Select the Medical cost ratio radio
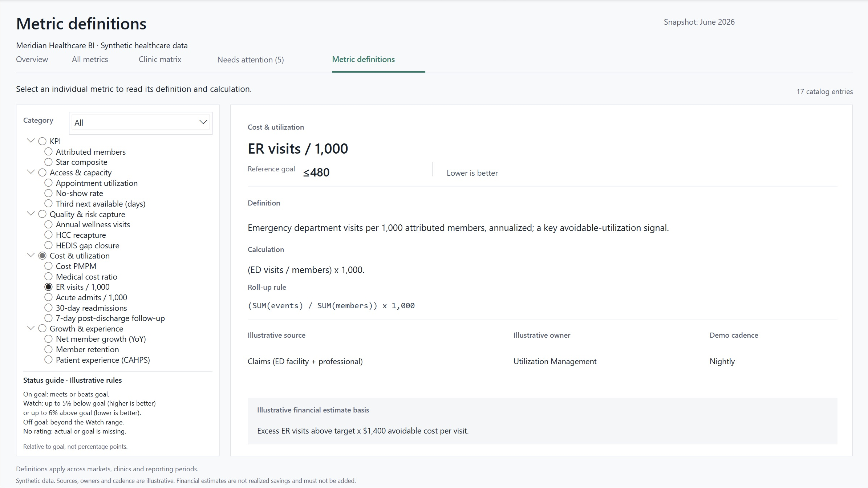868x488 pixels. pos(48,276)
